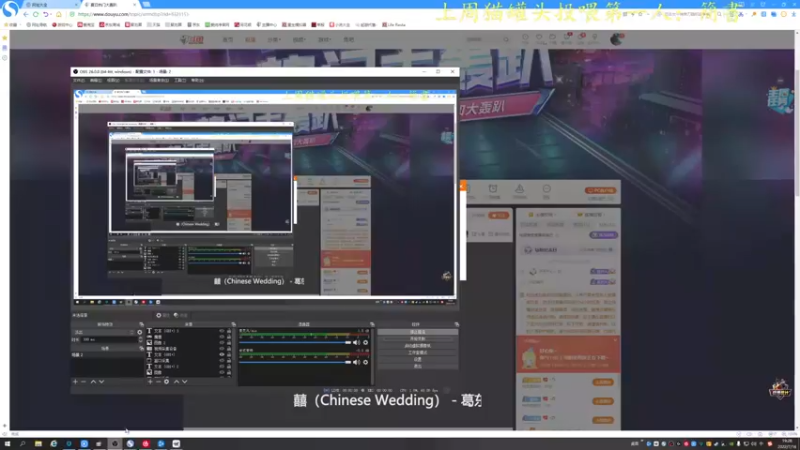Open the OBS 视图 menu
Viewport: 800px width, 450px height.
(x=113, y=81)
